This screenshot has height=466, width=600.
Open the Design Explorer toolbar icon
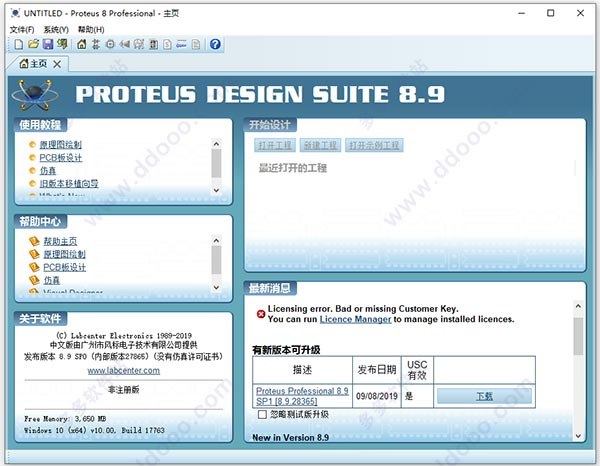point(153,44)
